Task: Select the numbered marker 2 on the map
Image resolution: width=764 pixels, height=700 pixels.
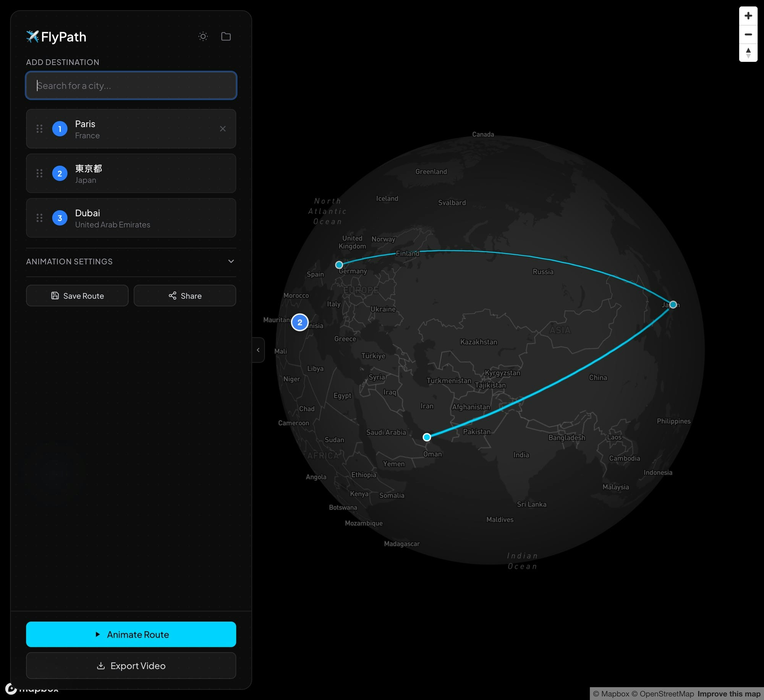Action: tap(299, 322)
